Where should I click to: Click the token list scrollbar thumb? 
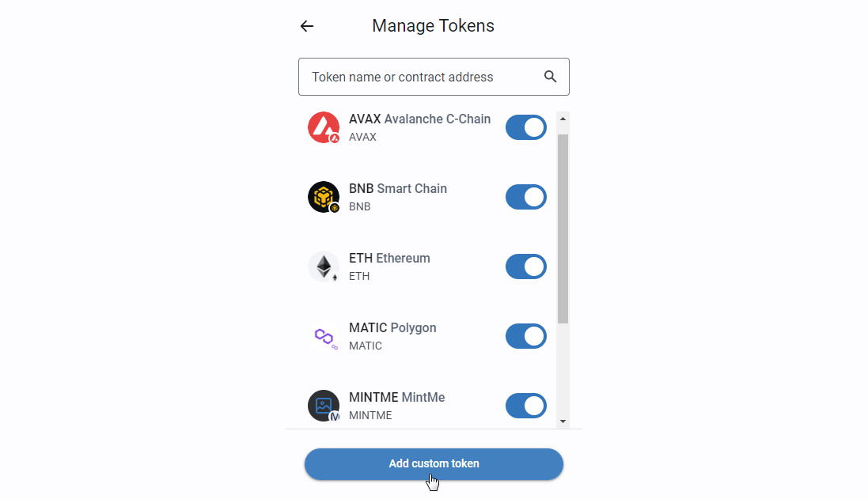[x=563, y=228]
